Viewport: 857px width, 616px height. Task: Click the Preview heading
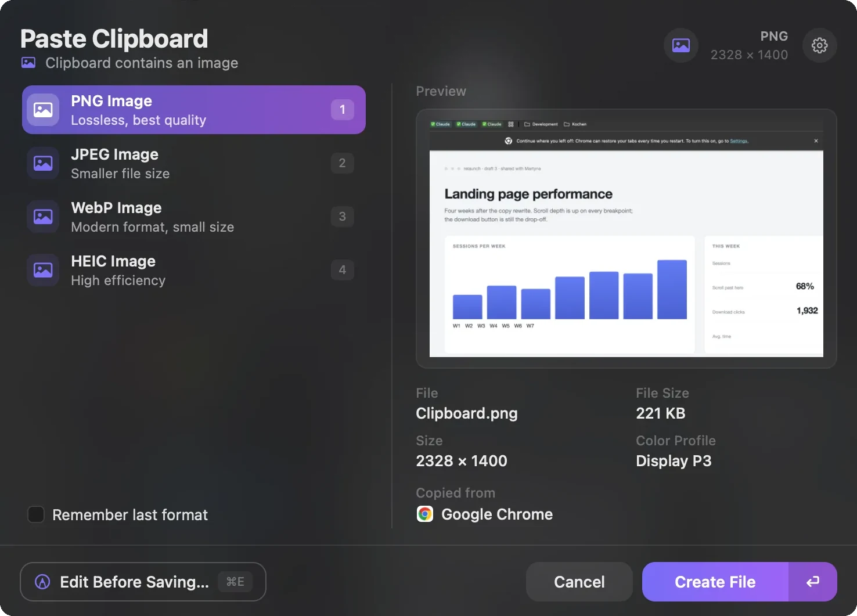(441, 91)
